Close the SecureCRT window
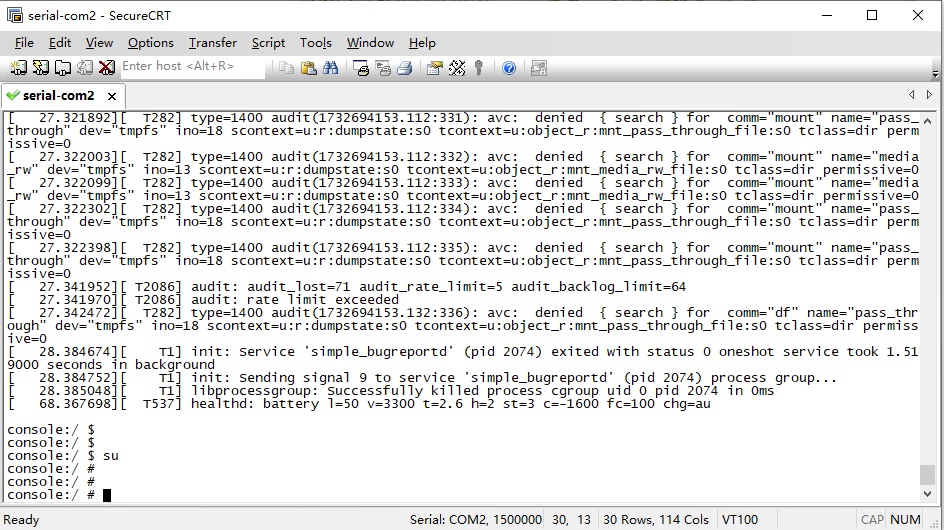This screenshot has height=530, width=944. [x=918, y=15]
